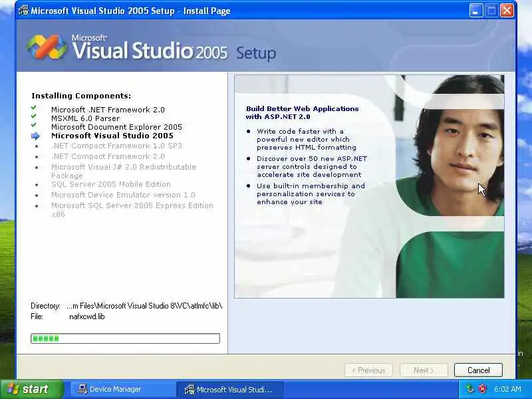This screenshot has height=399, width=532.
Task: Click .NET Compact Framework 1.0 SP3 entry
Action: (117, 146)
